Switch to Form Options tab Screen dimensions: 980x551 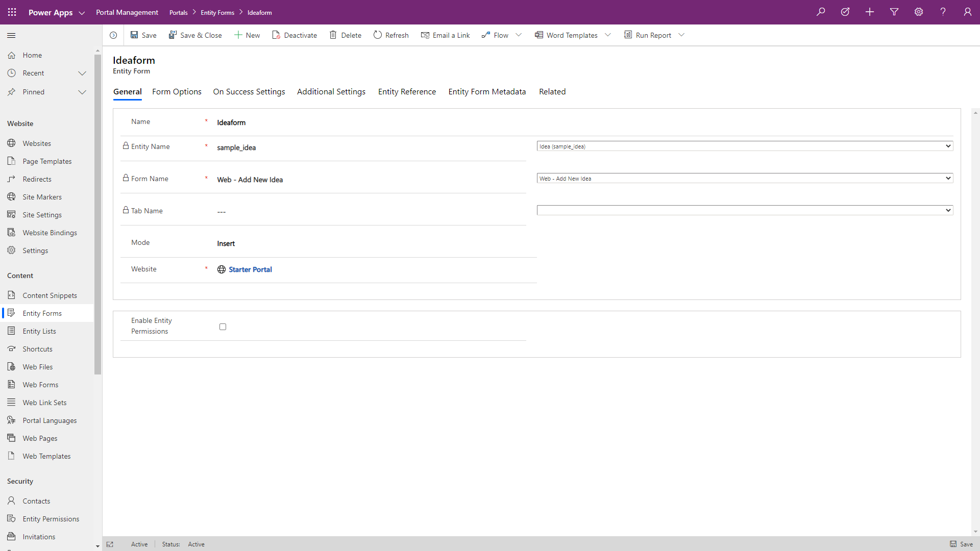click(x=177, y=92)
